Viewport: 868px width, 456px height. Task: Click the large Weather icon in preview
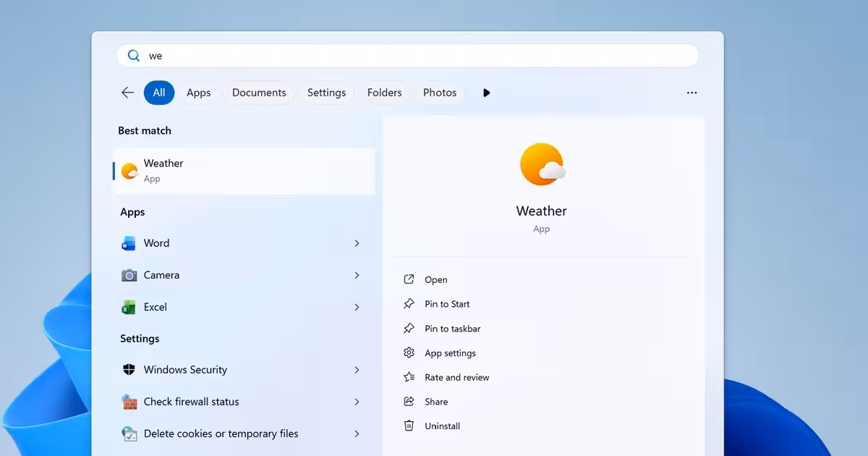point(542,164)
